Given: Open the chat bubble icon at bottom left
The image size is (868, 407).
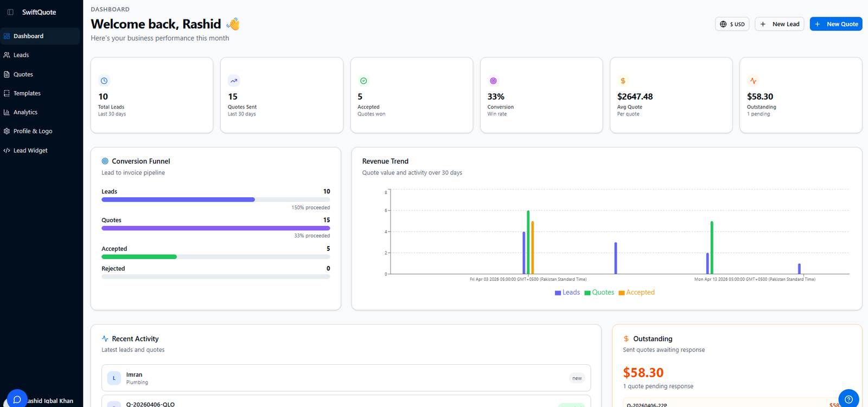Looking at the screenshot, I should (17, 399).
